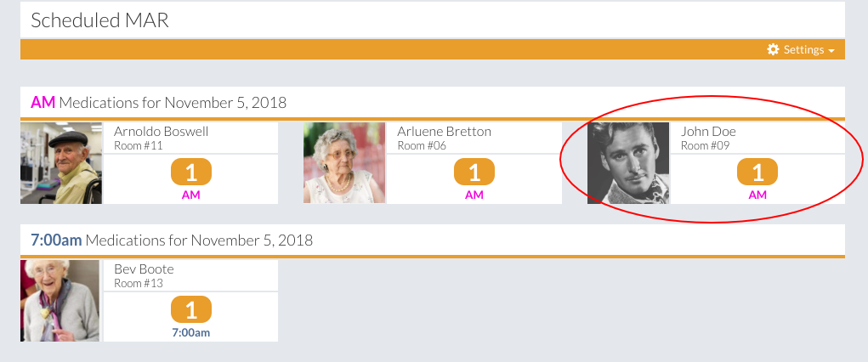
Task: Select the Arnoldo Boswell resident name
Action: 162,132
